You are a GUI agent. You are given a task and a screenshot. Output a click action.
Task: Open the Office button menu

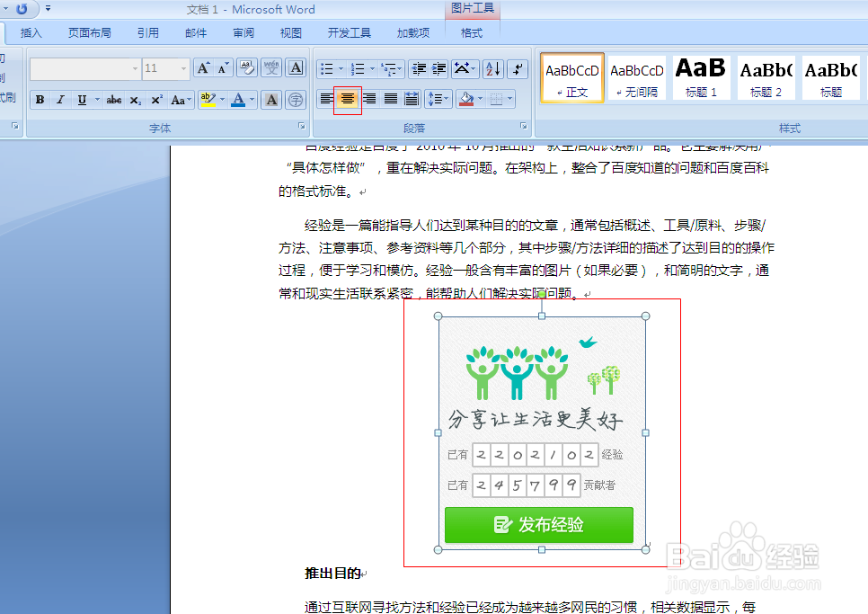tap(20, 9)
